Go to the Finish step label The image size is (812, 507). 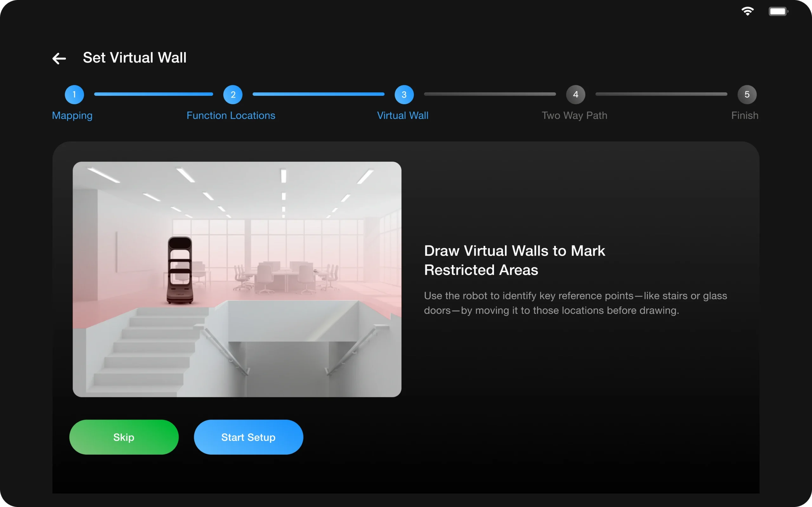[744, 115]
